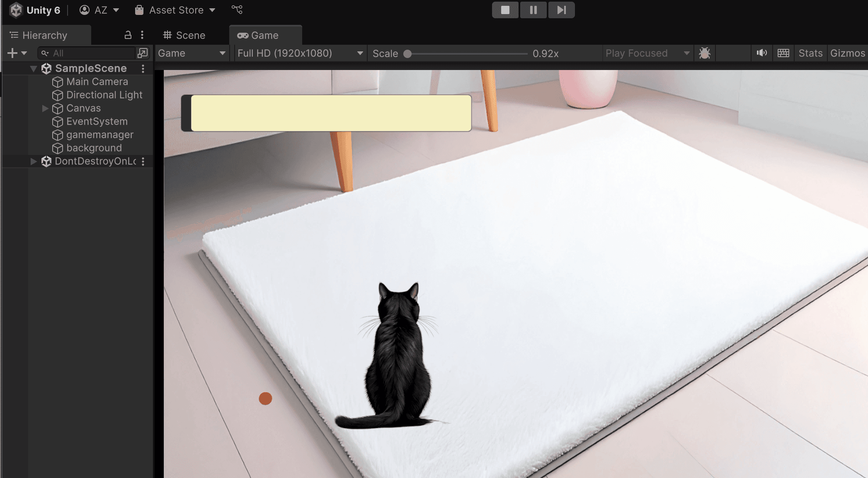Toggle the Hierarchy panel lock icon
Image resolution: width=868 pixels, height=478 pixels.
coord(128,35)
